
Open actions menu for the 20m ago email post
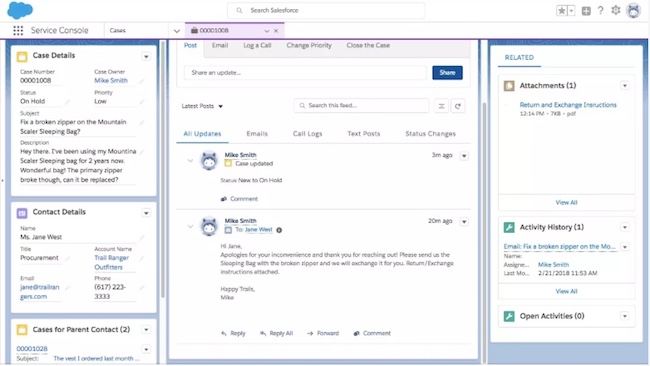pos(464,222)
